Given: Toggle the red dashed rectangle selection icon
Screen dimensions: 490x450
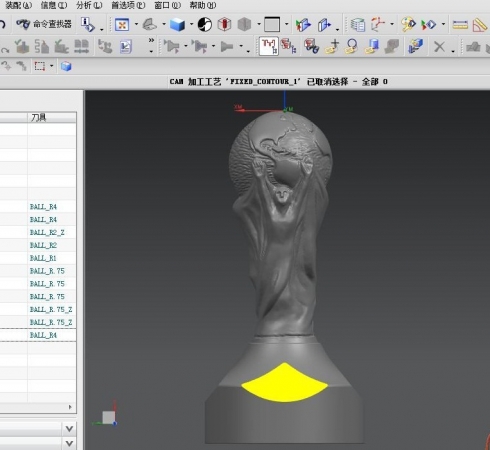Looking at the screenshot, I should point(40,66).
